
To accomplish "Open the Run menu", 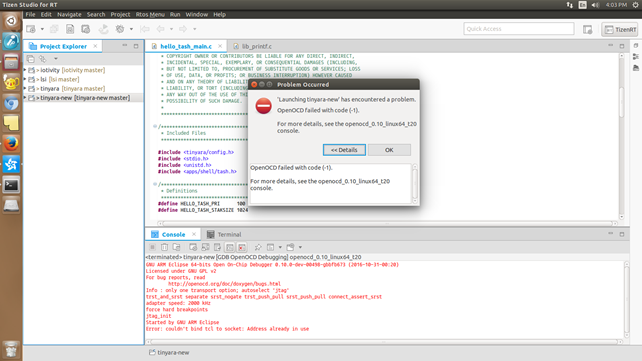I will [175, 14].
